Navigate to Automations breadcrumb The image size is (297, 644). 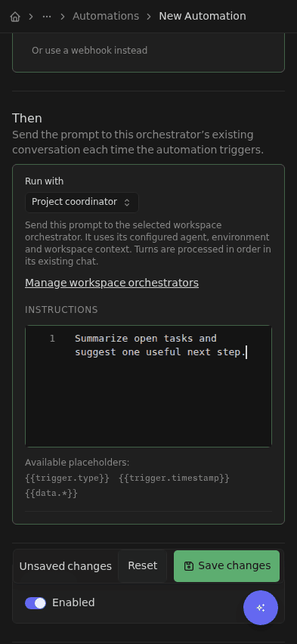(x=106, y=17)
